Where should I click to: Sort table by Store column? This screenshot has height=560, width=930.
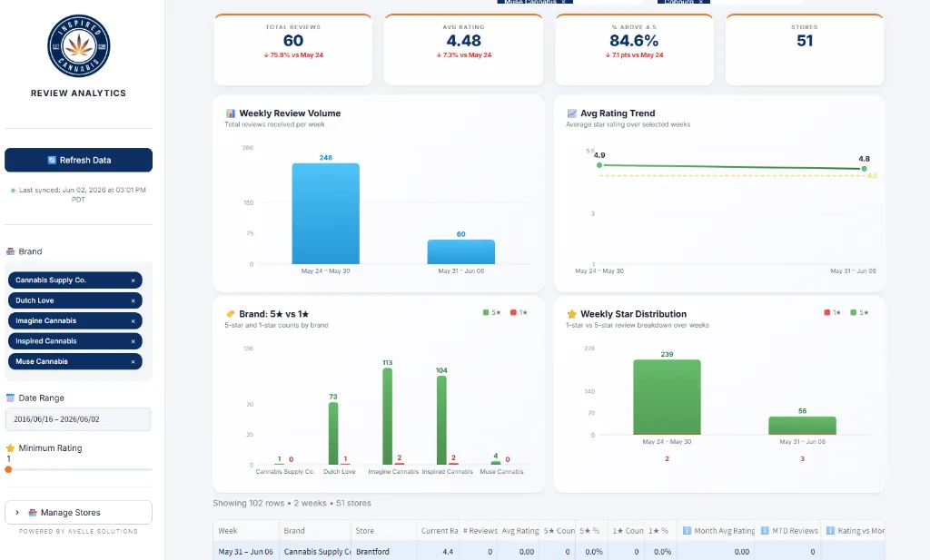pyautogui.click(x=384, y=531)
